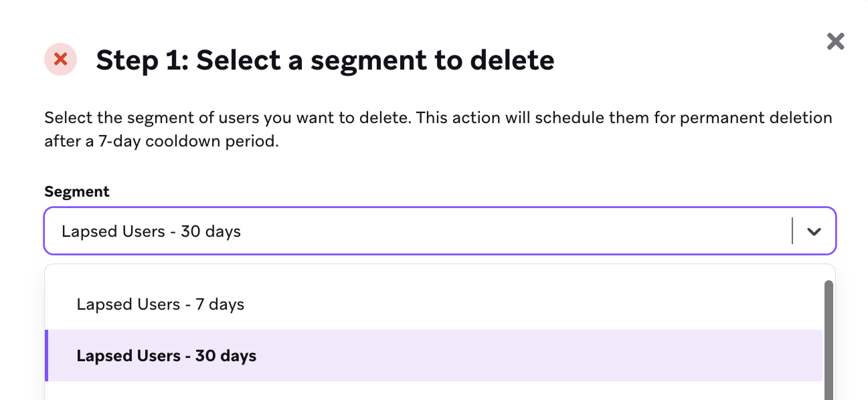
Task: Click the dropdown list scrollbar thumb
Action: click(x=829, y=334)
